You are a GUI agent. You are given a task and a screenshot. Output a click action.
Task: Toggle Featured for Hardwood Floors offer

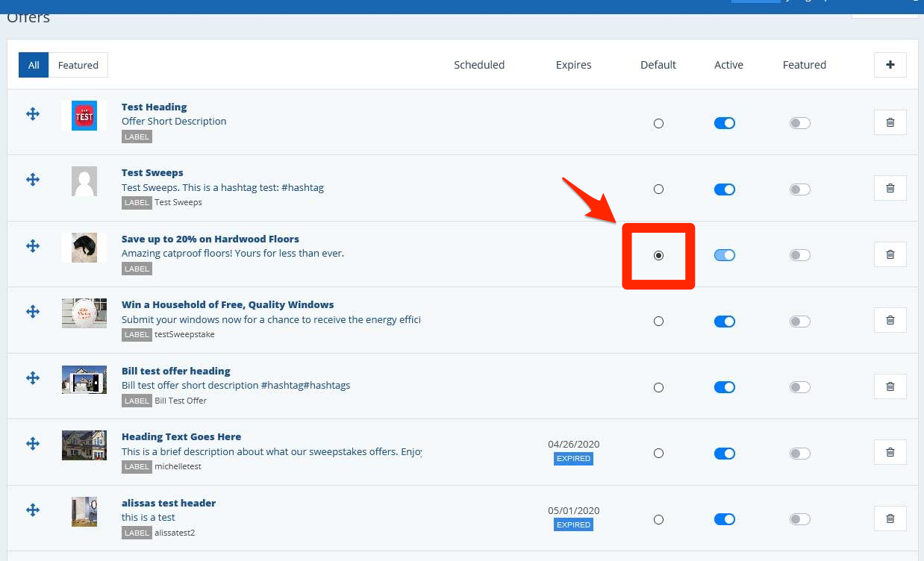click(799, 255)
